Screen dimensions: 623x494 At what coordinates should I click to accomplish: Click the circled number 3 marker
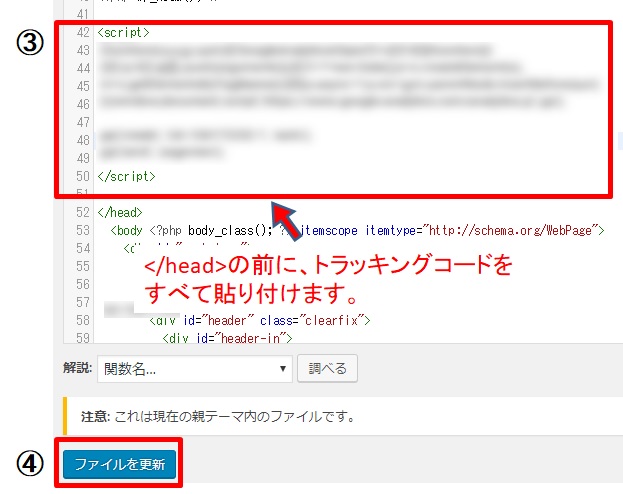[x=30, y=46]
